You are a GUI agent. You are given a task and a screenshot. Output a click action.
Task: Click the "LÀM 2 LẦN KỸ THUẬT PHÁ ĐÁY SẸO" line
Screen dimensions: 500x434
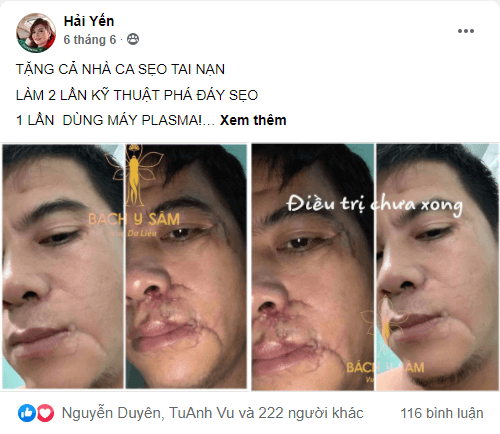[137, 95]
